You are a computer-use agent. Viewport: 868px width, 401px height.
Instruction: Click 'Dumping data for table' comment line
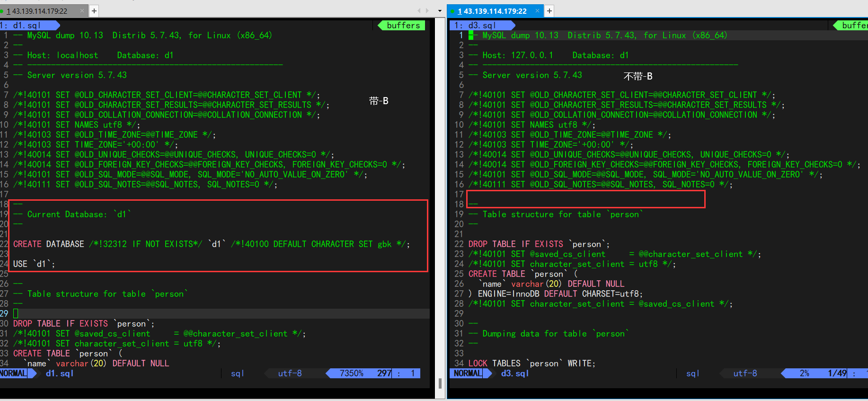coord(549,334)
